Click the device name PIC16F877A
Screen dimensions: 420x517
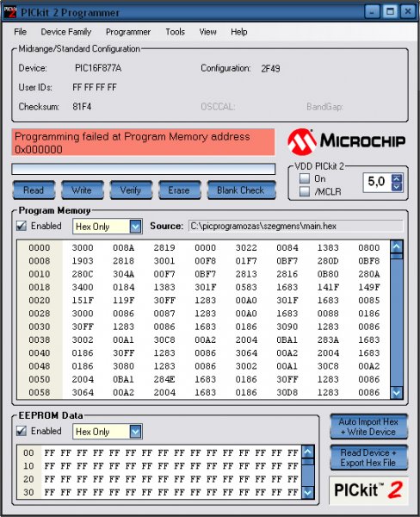coord(98,68)
